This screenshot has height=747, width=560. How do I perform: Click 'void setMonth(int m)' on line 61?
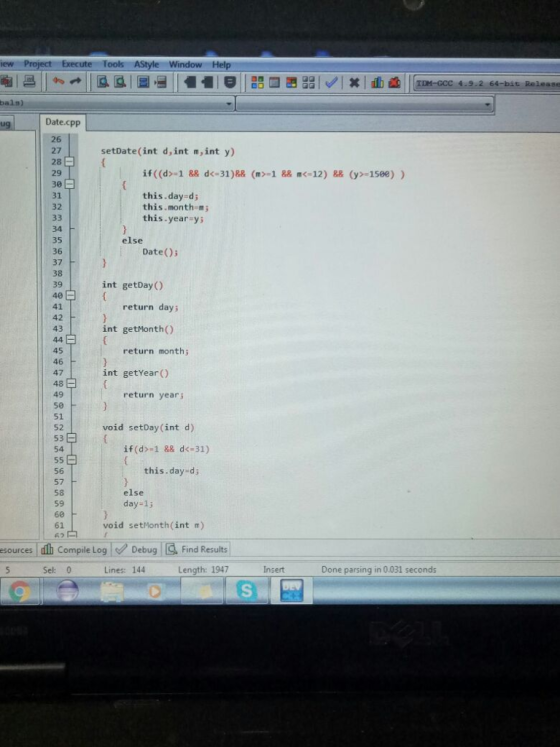(153, 525)
